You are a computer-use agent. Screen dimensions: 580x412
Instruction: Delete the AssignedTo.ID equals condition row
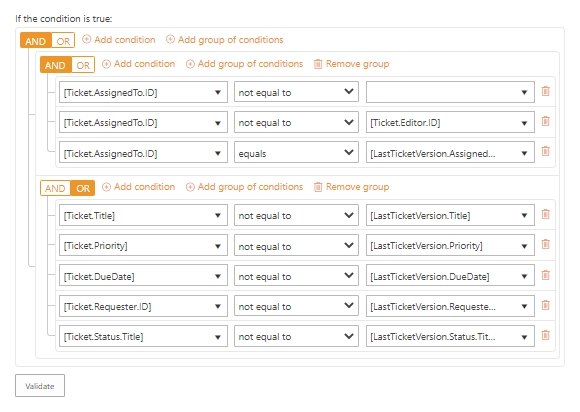click(546, 151)
